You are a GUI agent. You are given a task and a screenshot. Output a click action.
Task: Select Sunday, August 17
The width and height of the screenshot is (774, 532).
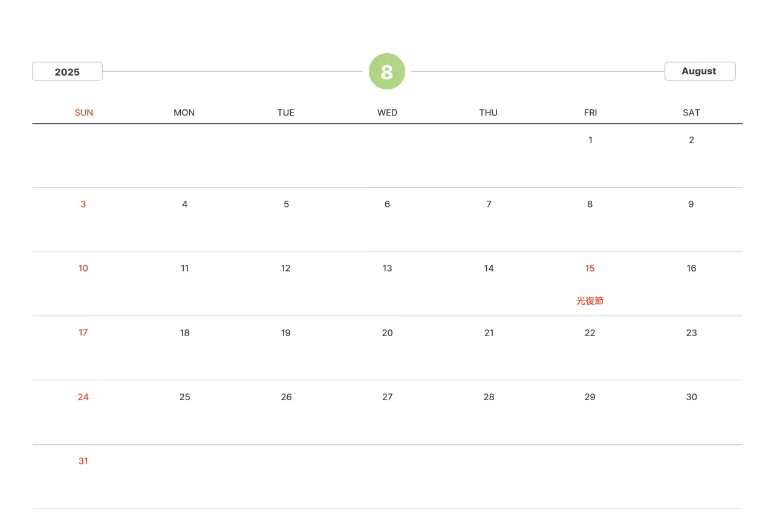pos(83,332)
